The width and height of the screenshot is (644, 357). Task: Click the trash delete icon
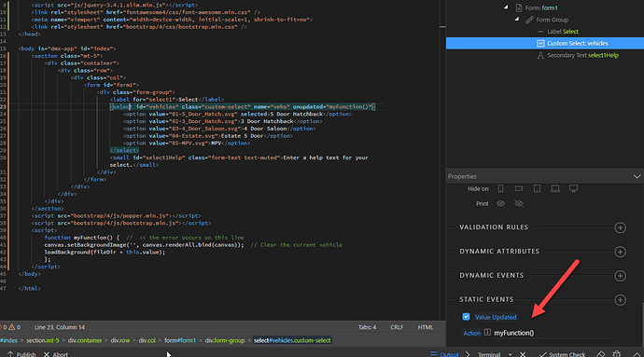coord(617,353)
